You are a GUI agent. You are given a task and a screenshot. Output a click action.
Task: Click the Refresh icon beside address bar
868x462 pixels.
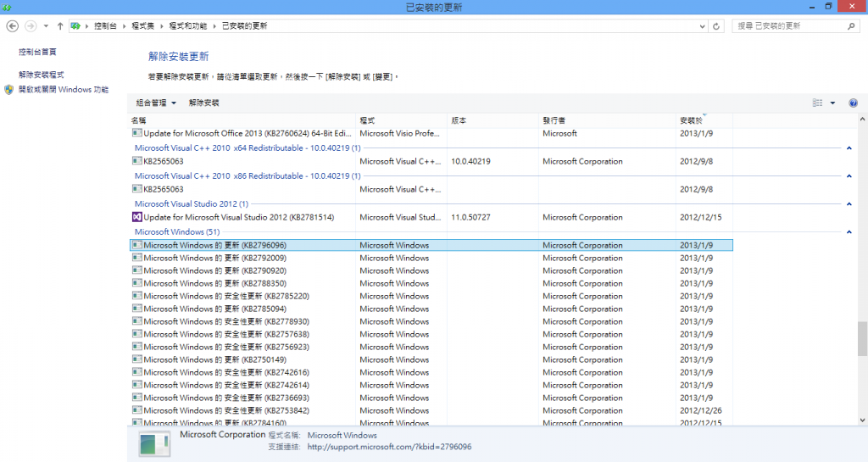717,26
